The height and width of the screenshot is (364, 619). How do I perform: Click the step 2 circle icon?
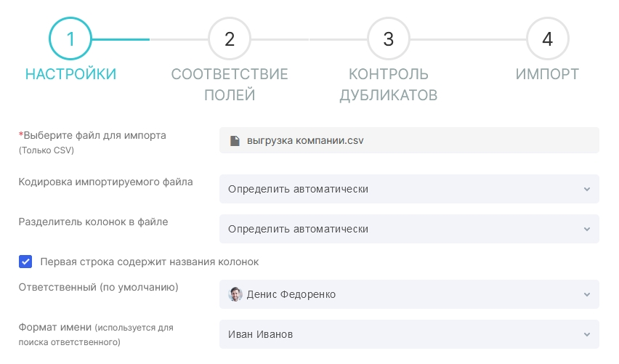coord(230,39)
